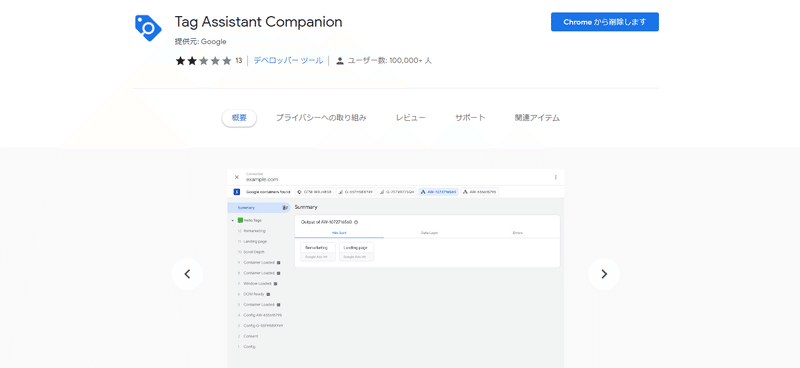Viewport: 800px width, 368px height.
Task: Click the user count person icon
Action: point(340,61)
